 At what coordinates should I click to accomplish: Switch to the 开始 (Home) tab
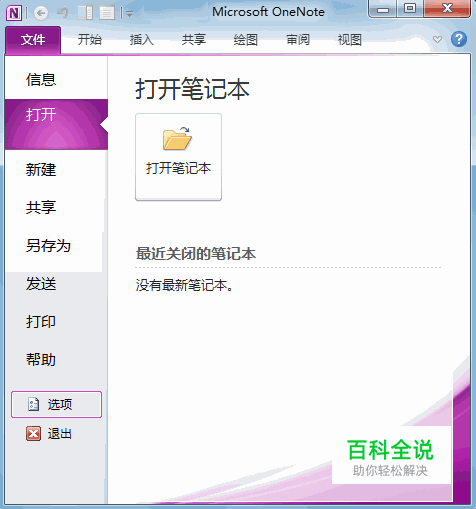89,40
